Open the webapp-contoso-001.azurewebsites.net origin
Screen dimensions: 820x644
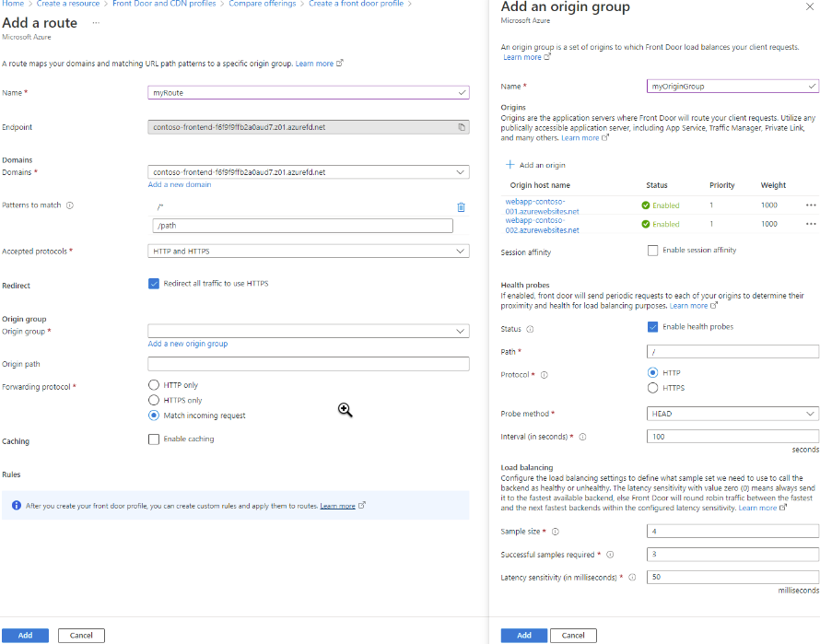click(542, 206)
